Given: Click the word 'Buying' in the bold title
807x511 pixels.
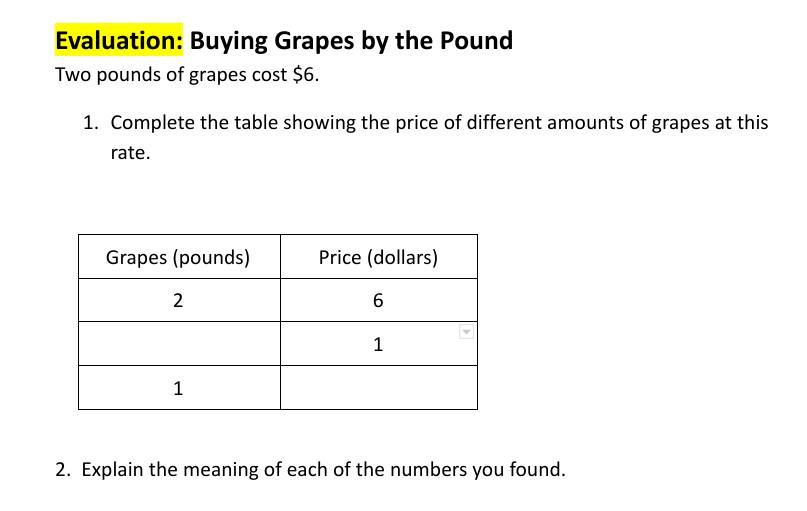Looking at the screenshot, I should 229,41.
